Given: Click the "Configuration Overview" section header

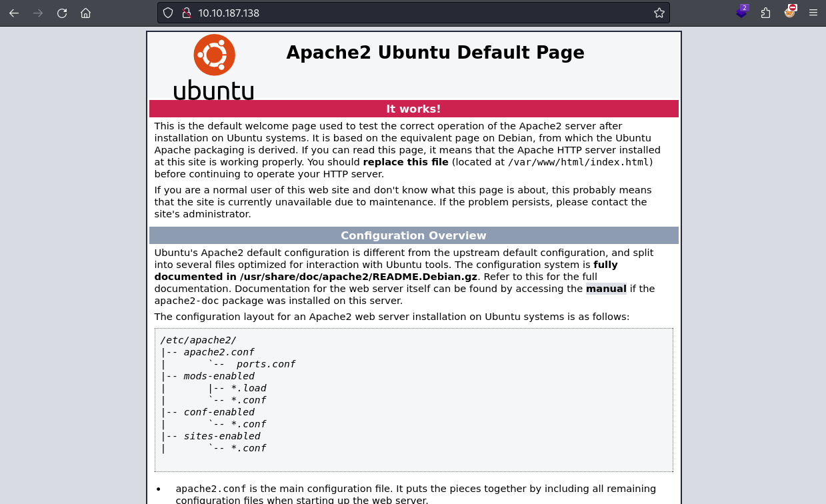Looking at the screenshot, I should point(413,235).
